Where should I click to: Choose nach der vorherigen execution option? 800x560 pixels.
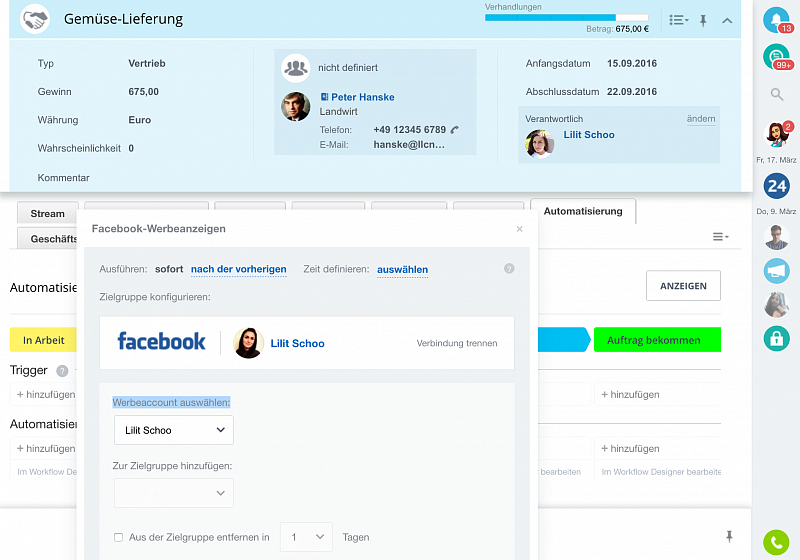pyautogui.click(x=238, y=269)
